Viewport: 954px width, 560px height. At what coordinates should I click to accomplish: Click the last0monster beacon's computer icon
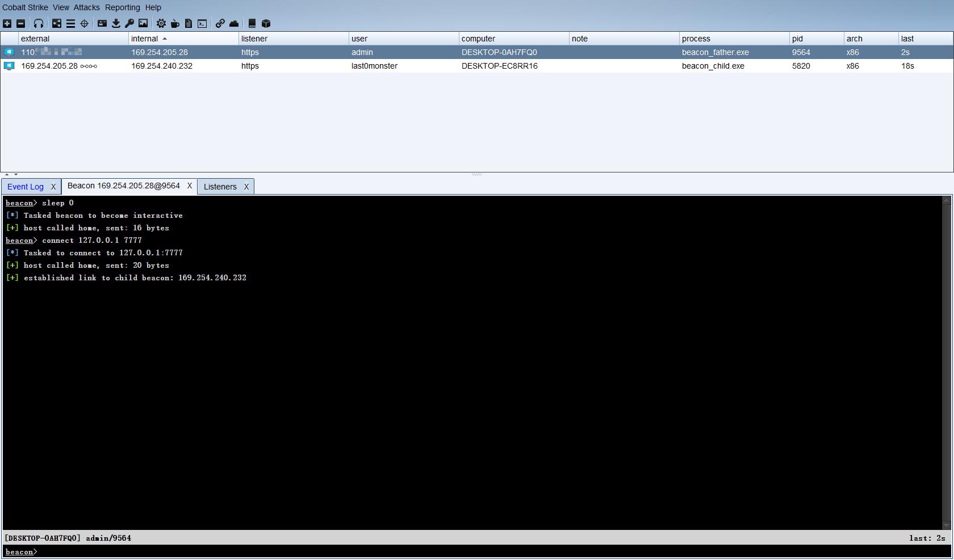(9, 66)
